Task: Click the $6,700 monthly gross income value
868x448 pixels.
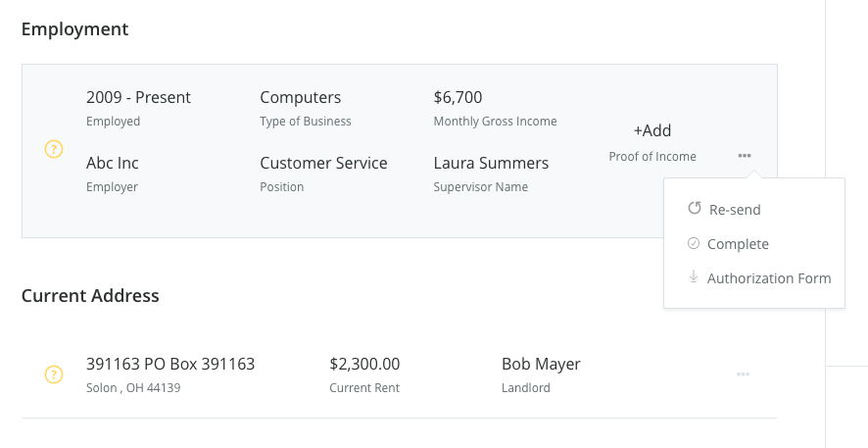Action: [x=458, y=97]
